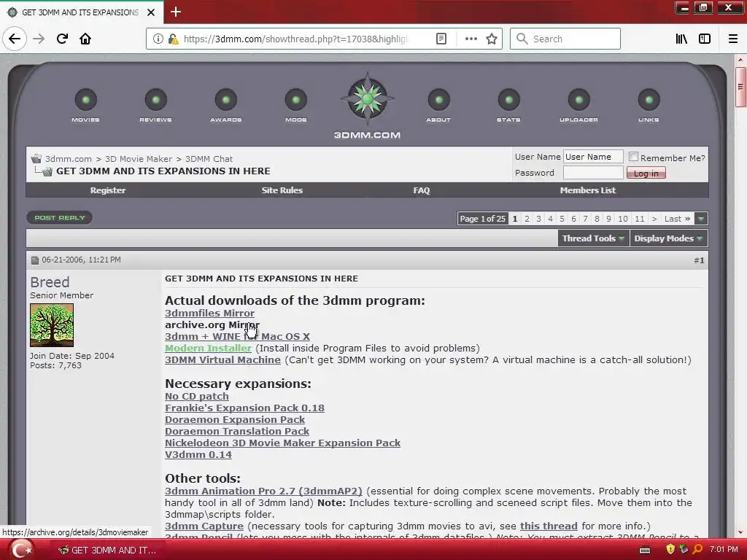This screenshot has height=560, width=747.
Task: Open the UPLOADER nav button
Action: click(578, 105)
